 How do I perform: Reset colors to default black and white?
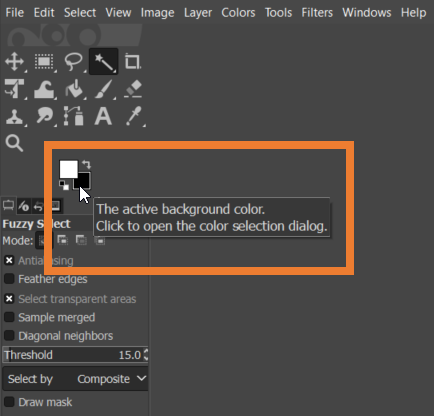pos(64,185)
